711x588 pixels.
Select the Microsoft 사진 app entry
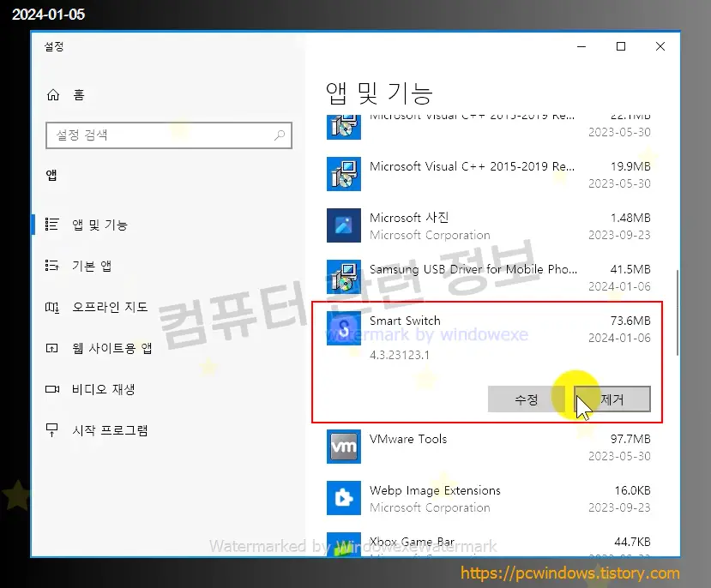coord(488,225)
